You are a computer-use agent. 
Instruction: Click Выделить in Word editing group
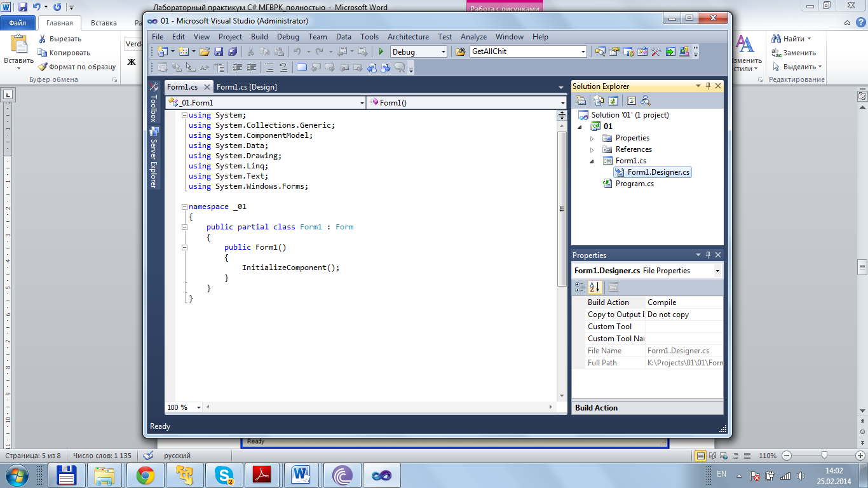tap(796, 67)
